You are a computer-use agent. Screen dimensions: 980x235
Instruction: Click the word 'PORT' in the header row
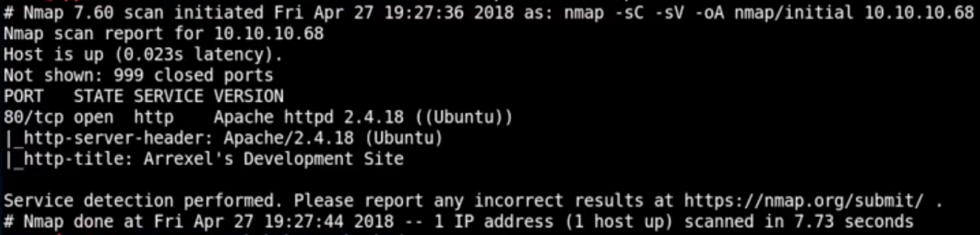24,96
